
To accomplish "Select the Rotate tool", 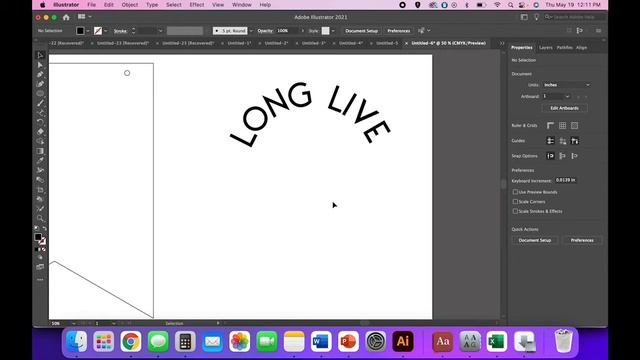I will (40, 122).
